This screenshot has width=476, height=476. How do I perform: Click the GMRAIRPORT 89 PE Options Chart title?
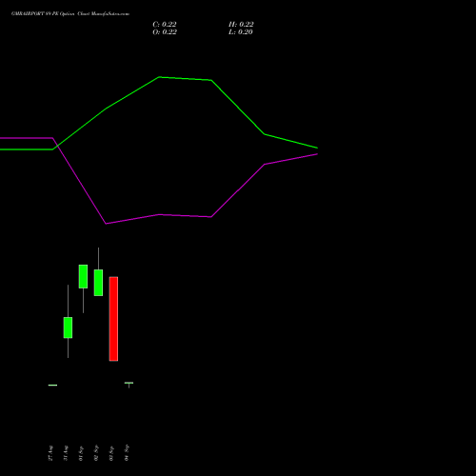click(70, 14)
